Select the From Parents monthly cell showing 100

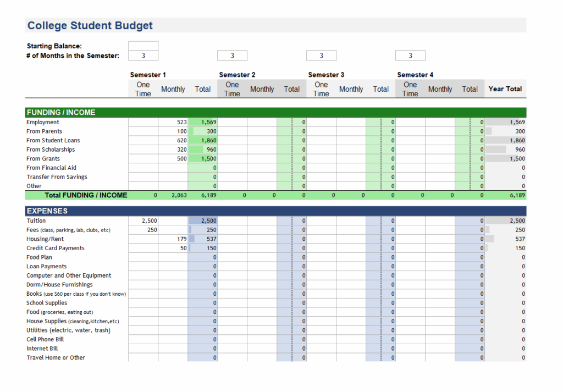[173, 131]
